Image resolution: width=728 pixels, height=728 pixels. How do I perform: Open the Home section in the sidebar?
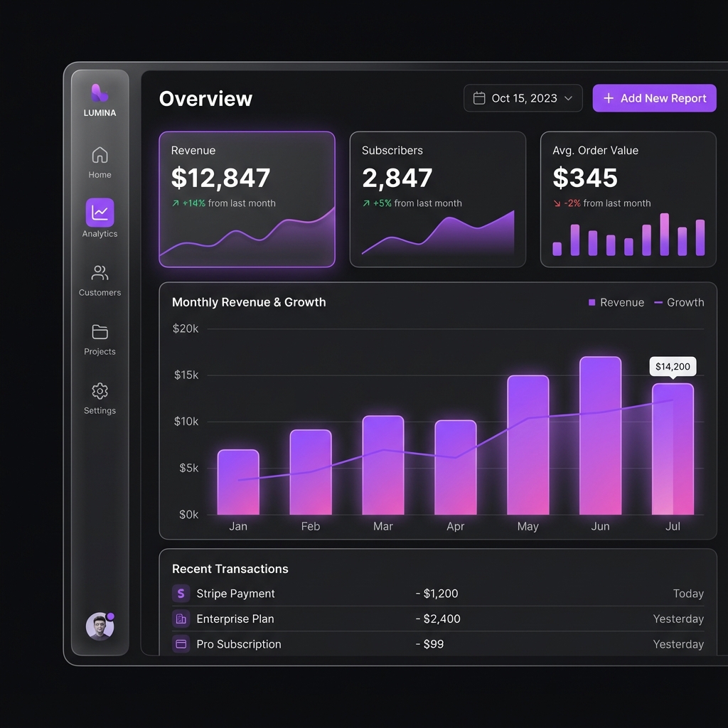[x=100, y=155]
